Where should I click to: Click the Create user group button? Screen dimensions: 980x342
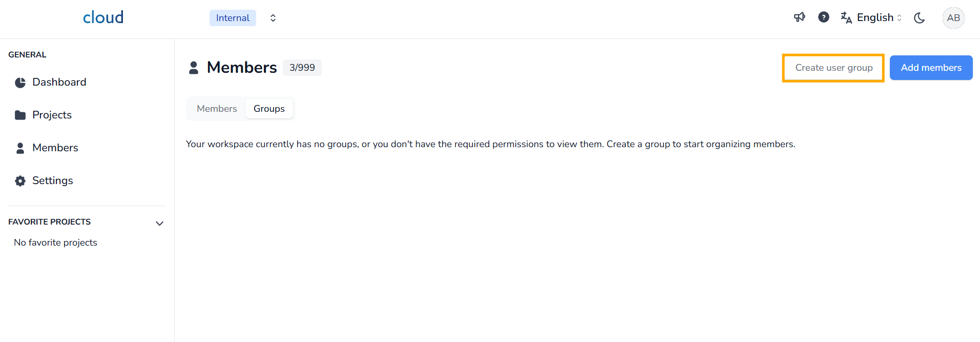click(833, 68)
